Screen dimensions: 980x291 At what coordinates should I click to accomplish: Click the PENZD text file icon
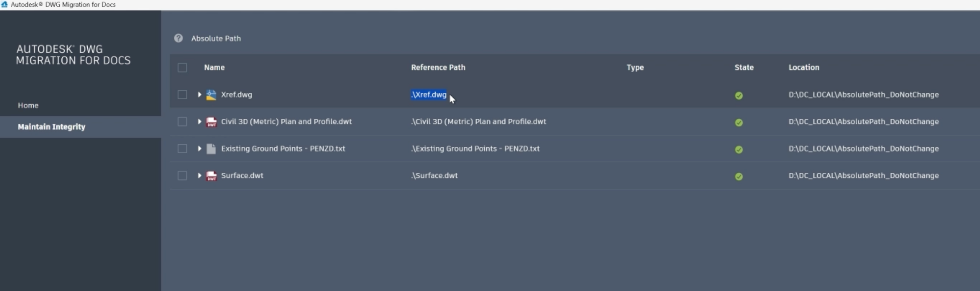211,149
